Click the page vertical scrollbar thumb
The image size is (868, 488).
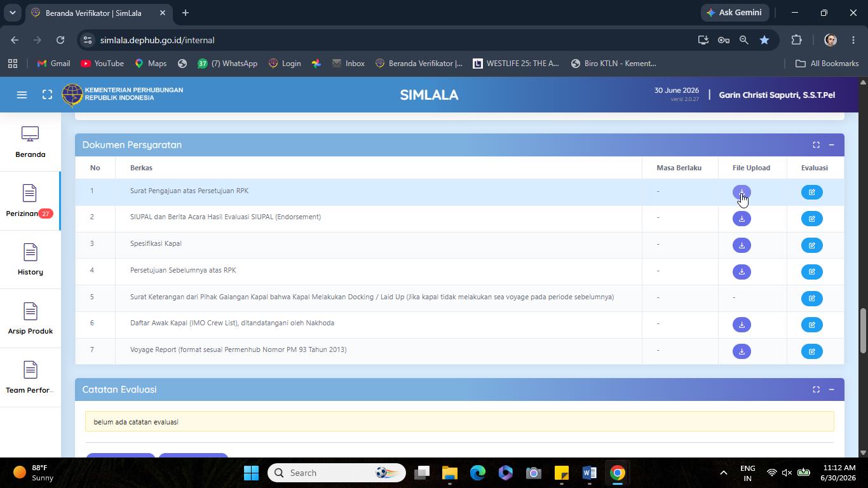pos(863,330)
